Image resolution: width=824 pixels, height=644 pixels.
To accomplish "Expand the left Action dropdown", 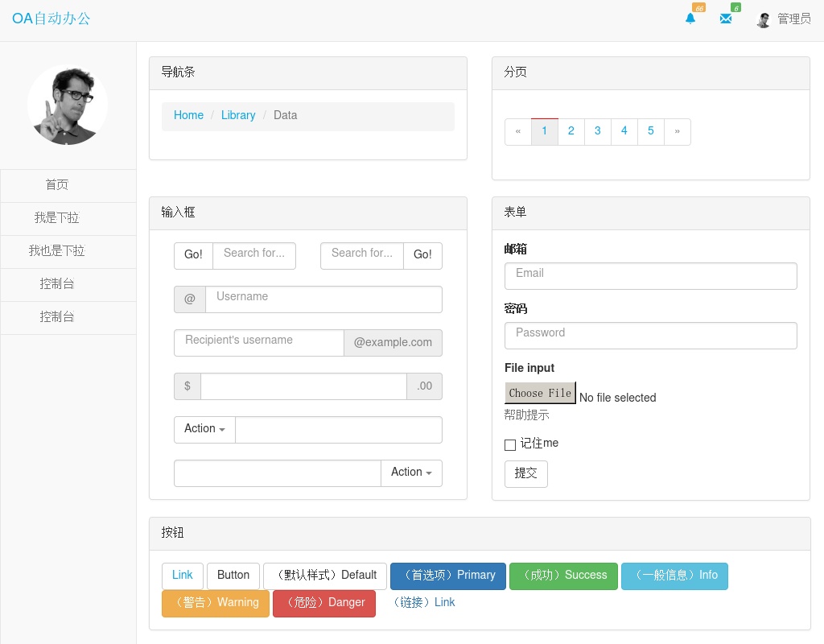I will coord(204,429).
